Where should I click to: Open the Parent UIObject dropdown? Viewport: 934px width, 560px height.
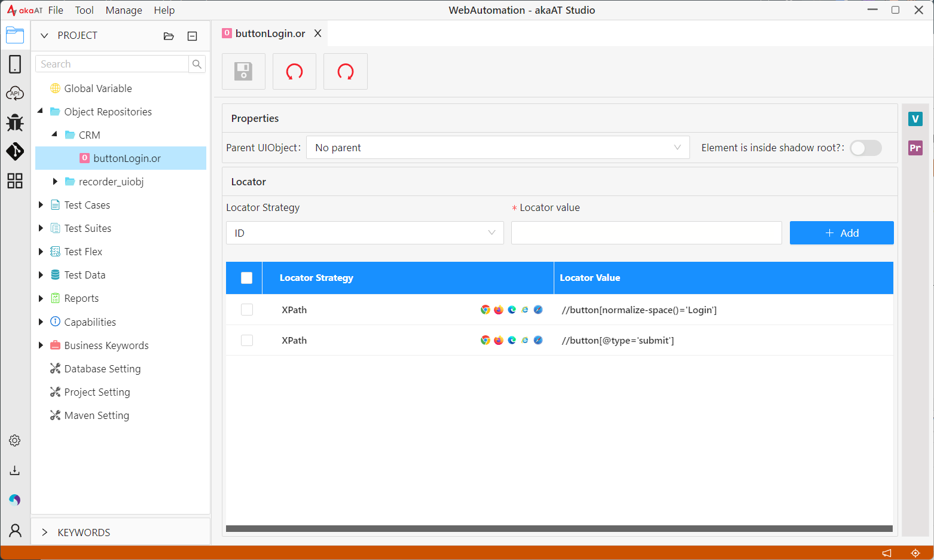pos(498,148)
